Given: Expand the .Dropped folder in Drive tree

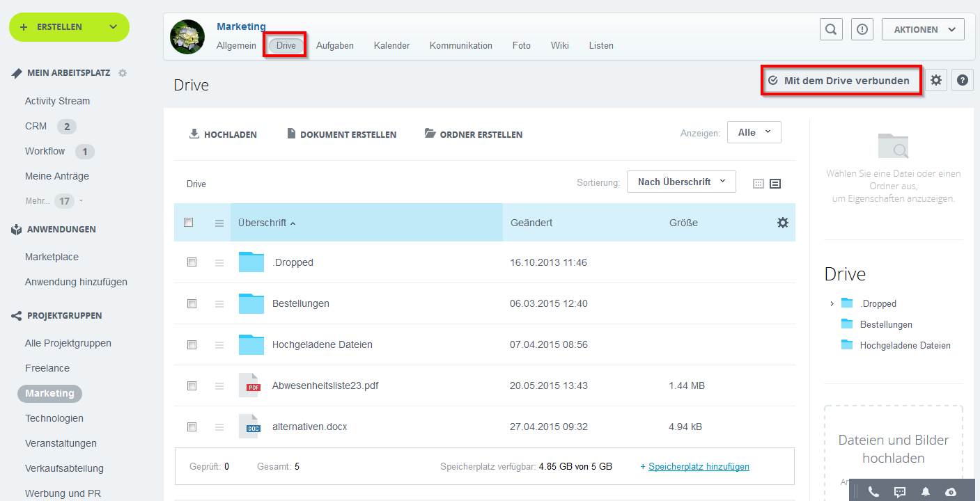Looking at the screenshot, I should pos(831,303).
